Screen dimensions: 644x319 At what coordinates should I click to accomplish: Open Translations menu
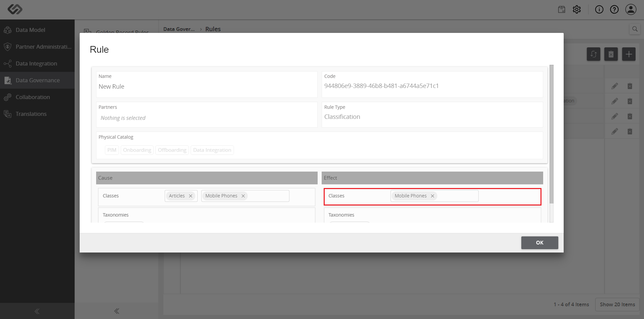(37, 114)
